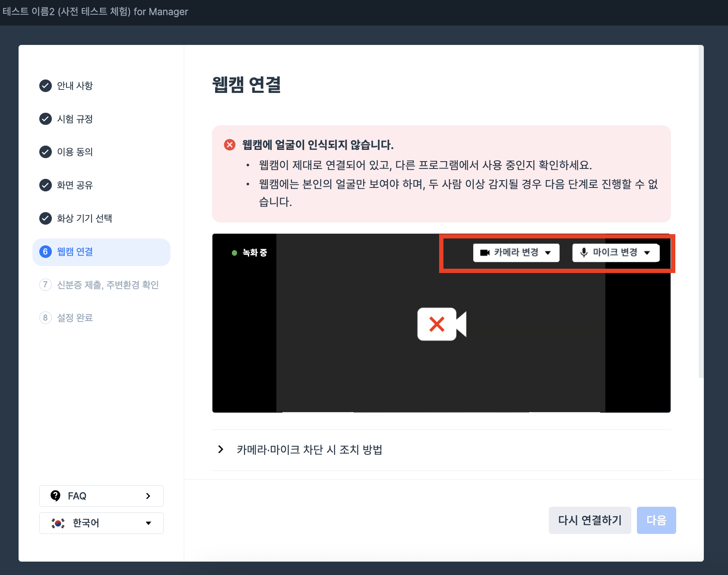This screenshot has height=575, width=728.
Task: Expand 카메라·마이크 차단 시 조치 방법 section
Action: pos(309,450)
